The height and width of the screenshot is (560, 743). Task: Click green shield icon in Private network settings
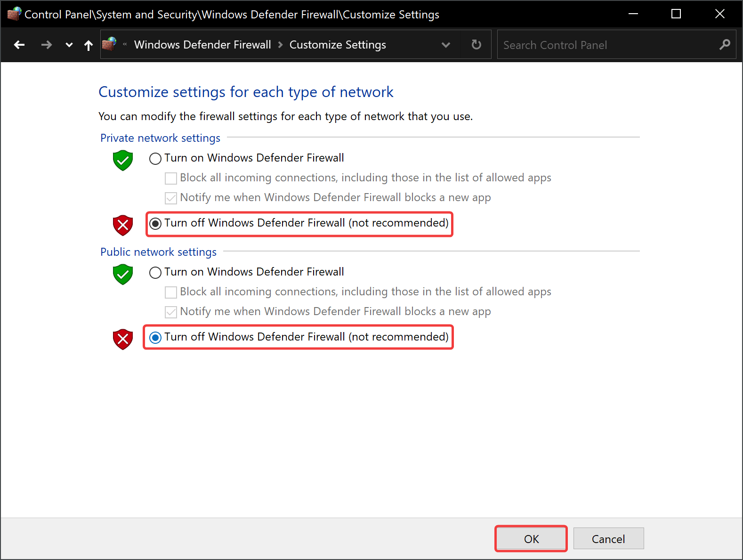pos(123,160)
